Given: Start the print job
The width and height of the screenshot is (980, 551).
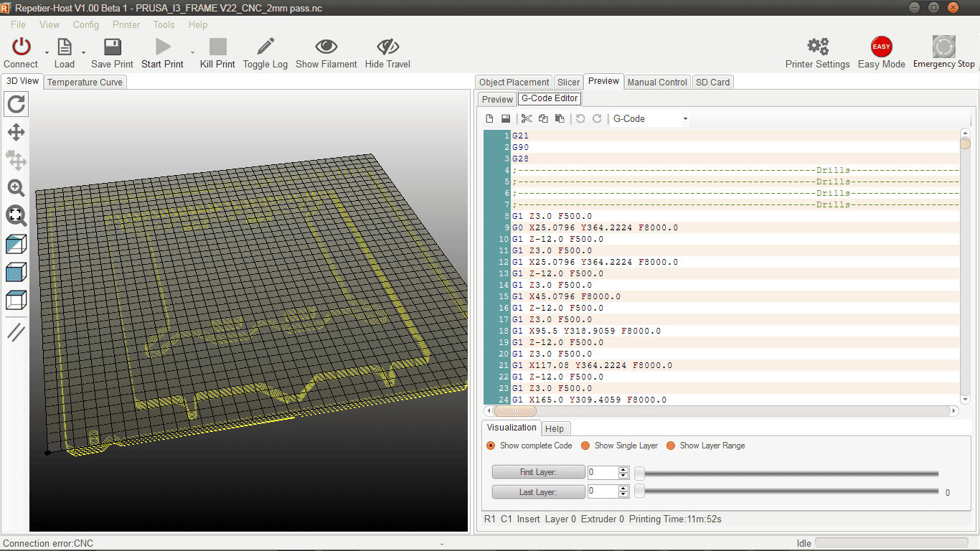Looking at the screenshot, I should (161, 52).
